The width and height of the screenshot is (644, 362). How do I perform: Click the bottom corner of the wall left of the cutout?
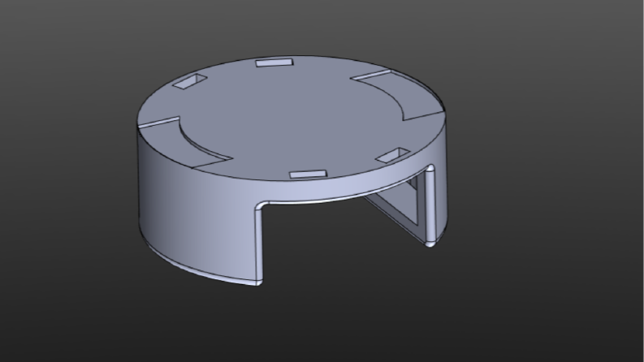tap(258, 282)
